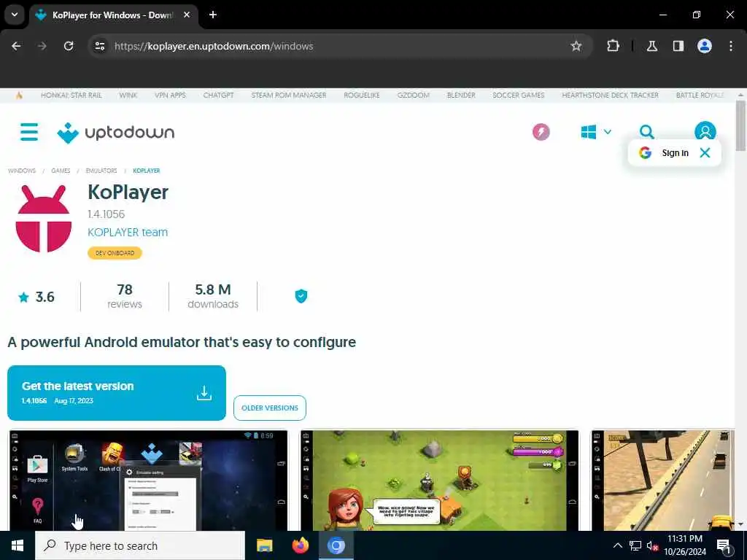This screenshot has width=747, height=560.
Task: Open Chrome Labs flask icon
Action: tap(651, 46)
